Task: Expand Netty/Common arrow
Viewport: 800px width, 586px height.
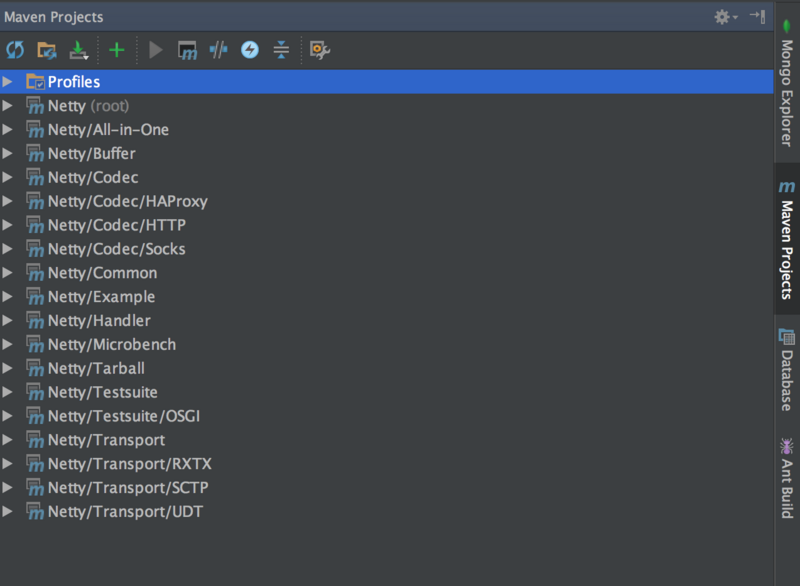Action: point(8,273)
